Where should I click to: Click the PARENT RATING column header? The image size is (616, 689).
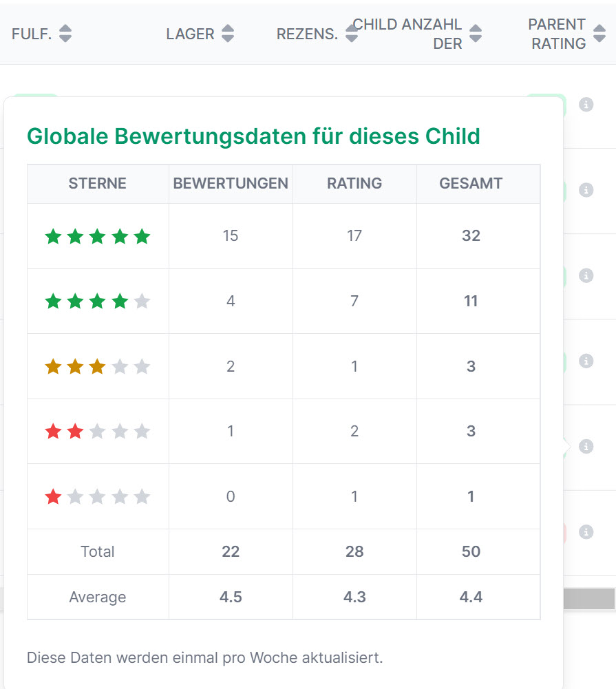click(557, 34)
